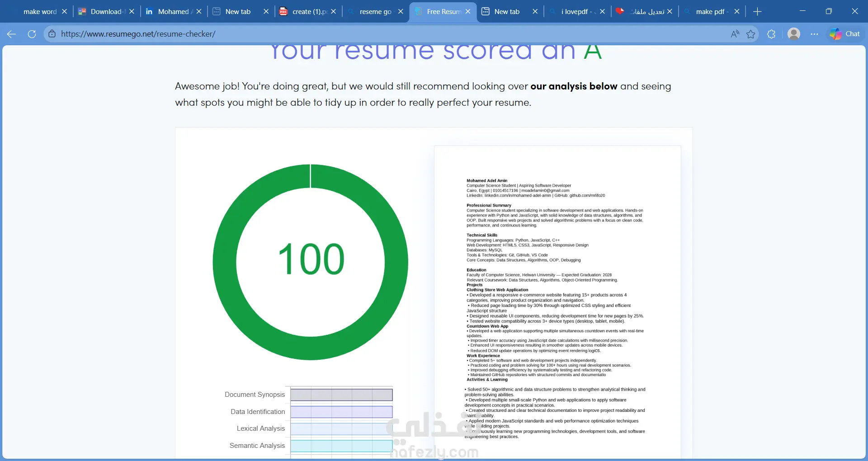Close the Arabic-titled tab
Viewport: 868px width, 461px height.
click(670, 12)
